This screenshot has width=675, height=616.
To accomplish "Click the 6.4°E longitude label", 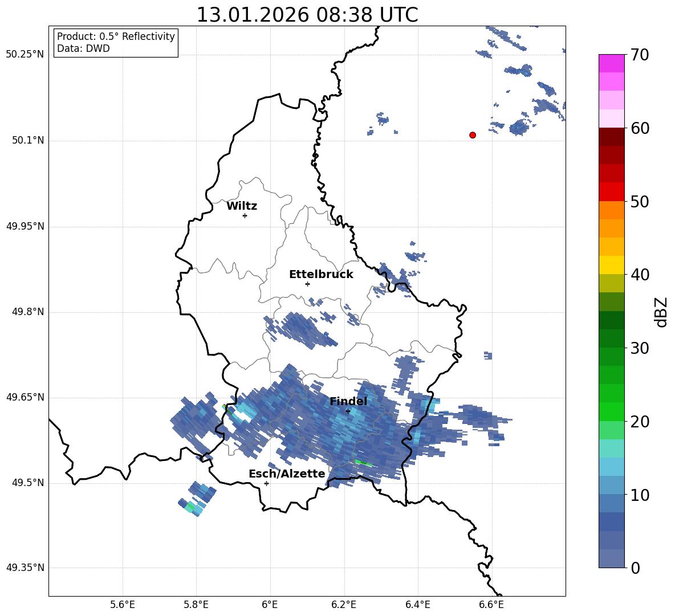I will pyautogui.click(x=417, y=605).
